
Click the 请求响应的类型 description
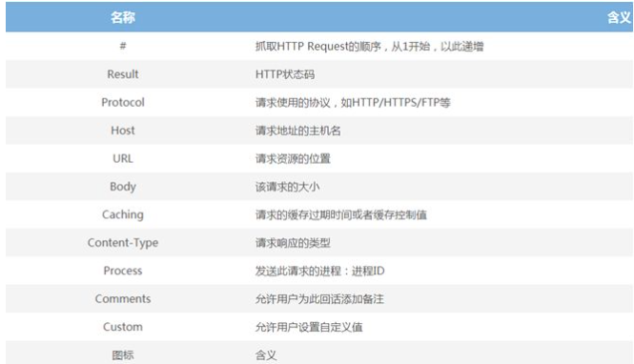(x=293, y=243)
